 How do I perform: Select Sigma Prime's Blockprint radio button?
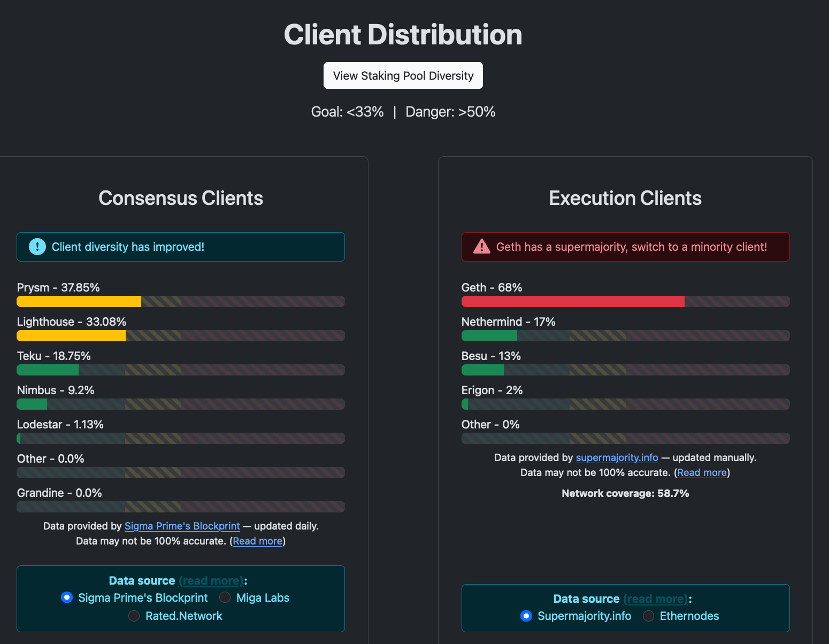tap(67, 597)
